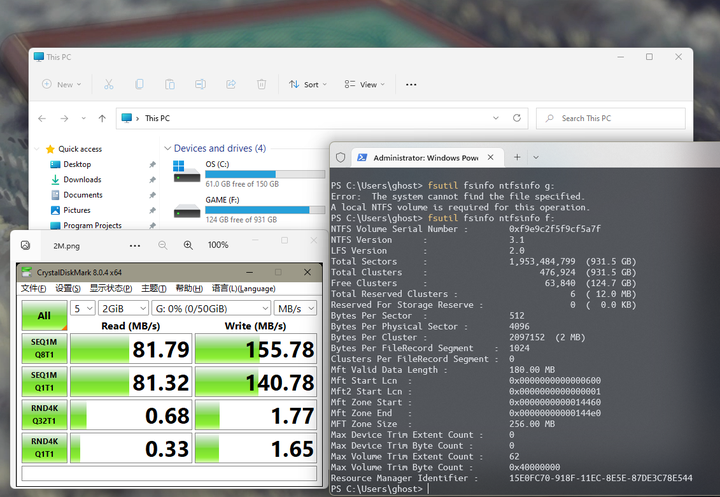Open a new tab in Windows Terminal
Viewport: 720px width, 497px height.
tap(517, 157)
